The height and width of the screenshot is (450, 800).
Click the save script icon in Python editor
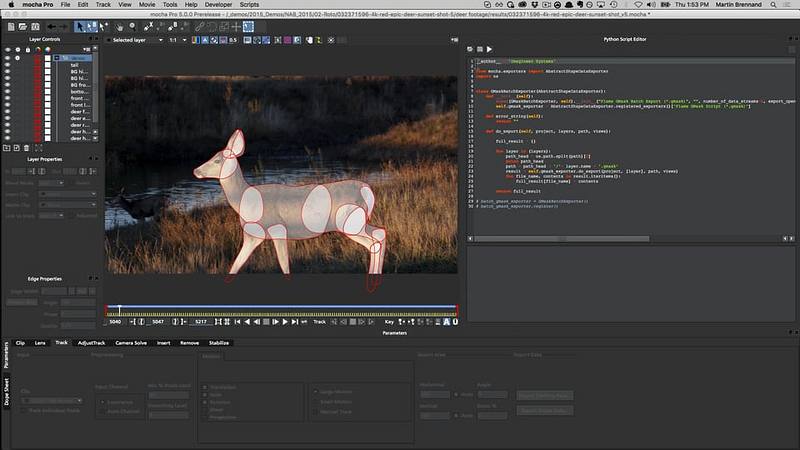pyautogui.click(x=479, y=49)
